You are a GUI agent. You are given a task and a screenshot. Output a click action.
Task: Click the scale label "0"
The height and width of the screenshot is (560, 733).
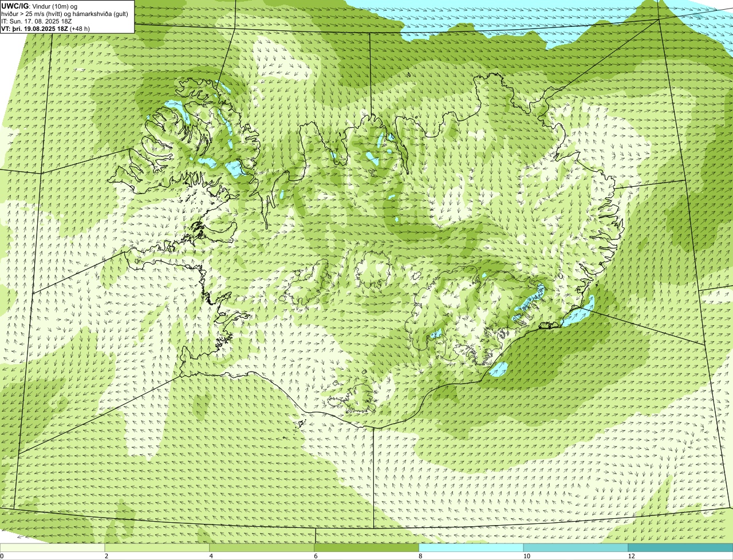click(x=2, y=556)
